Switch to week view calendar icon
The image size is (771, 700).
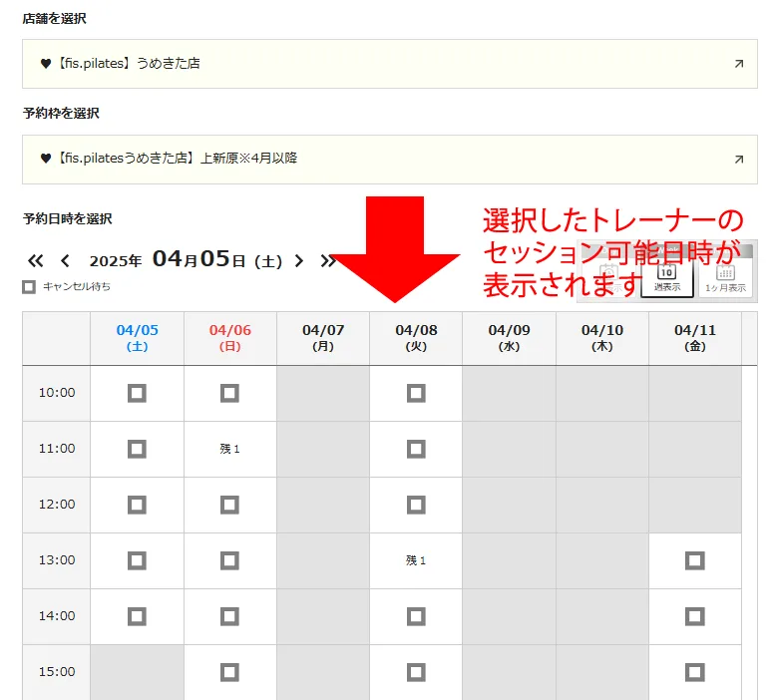[667, 278]
